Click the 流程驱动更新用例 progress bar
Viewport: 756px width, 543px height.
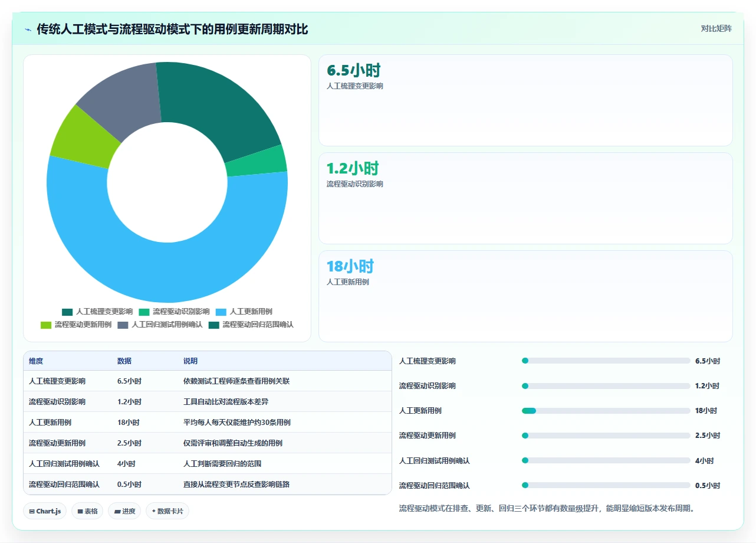click(606, 436)
